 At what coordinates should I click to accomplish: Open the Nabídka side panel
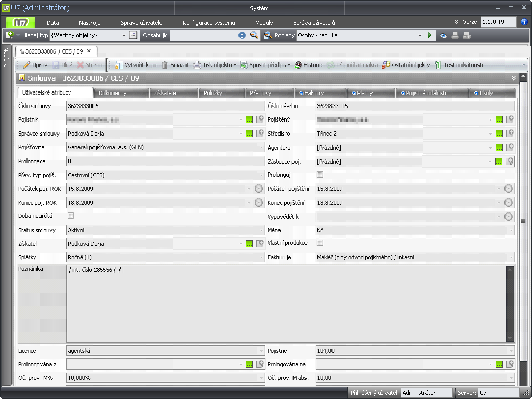(x=6, y=57)
